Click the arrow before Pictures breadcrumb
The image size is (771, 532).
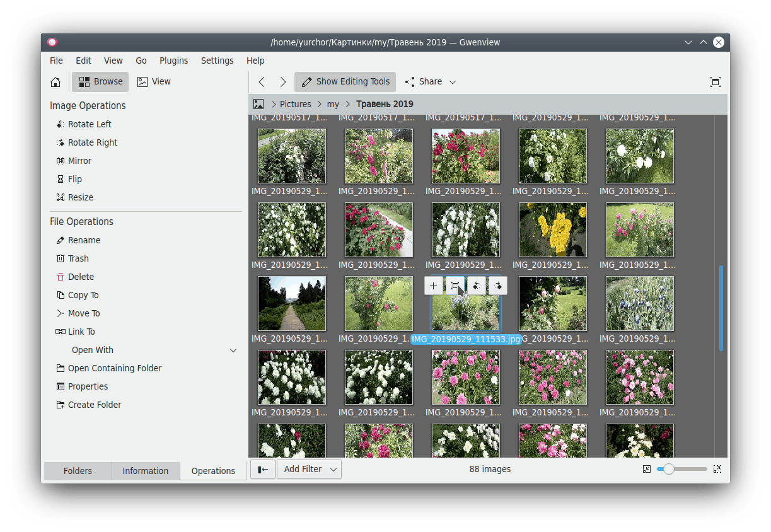point(274,104)
